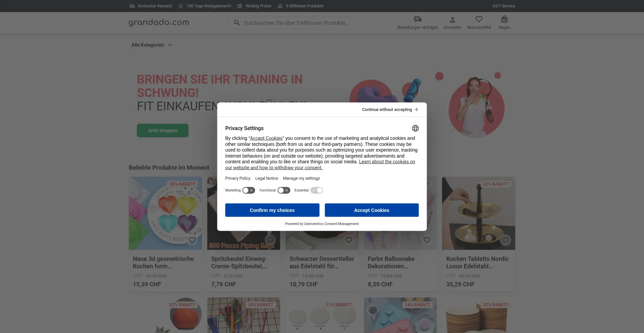Image resolution: width=644 pixels, height=333 pixels.
Task: Open Bestellungen verfolgen truck icon
Action: 418,19
